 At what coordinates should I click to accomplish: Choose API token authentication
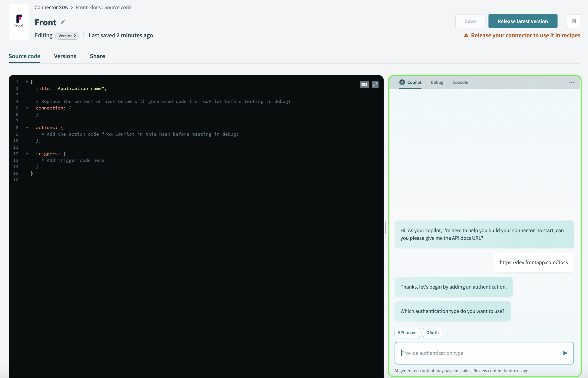click(407, 332)
